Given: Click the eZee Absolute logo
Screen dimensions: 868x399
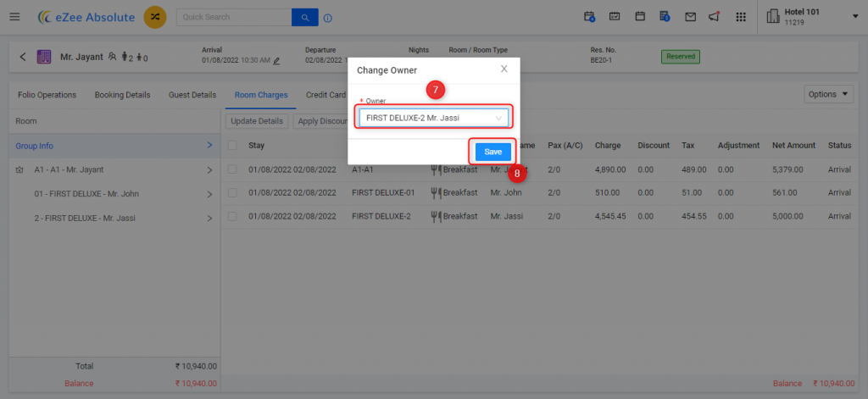Looking at the screenshot, I should tap(86, 17).
